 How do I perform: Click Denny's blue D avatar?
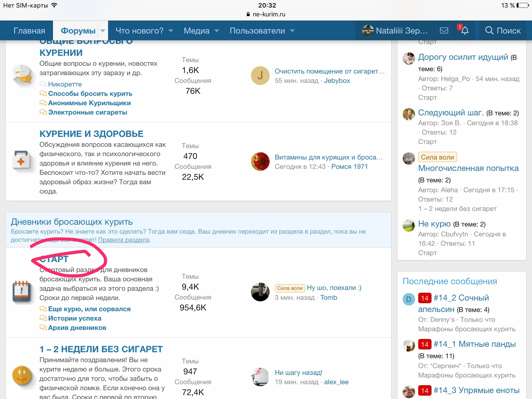point(409,299)
